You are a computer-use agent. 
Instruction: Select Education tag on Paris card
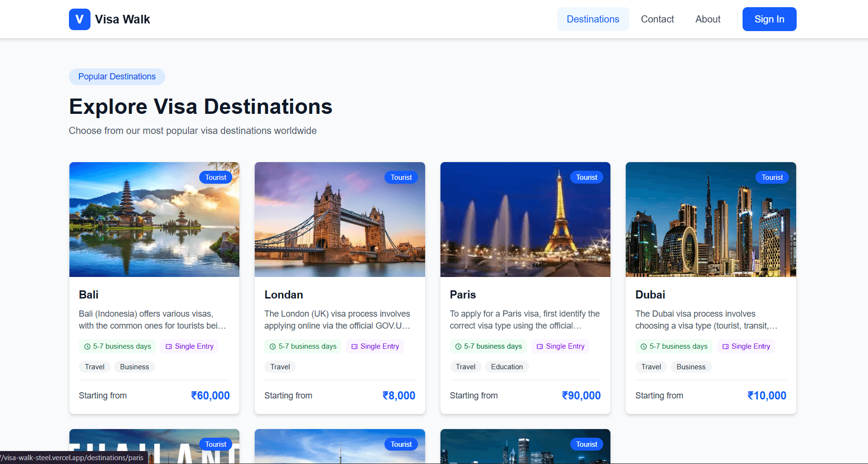[507, 367]
